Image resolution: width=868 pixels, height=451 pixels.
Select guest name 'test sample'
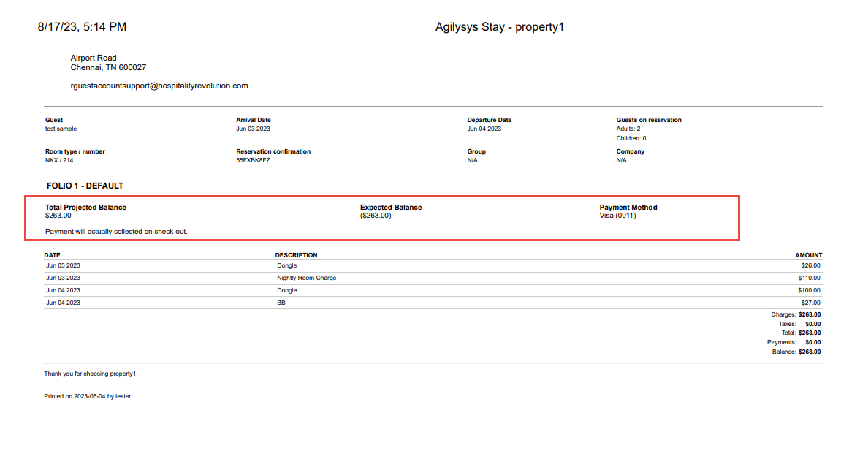(61, 129)
